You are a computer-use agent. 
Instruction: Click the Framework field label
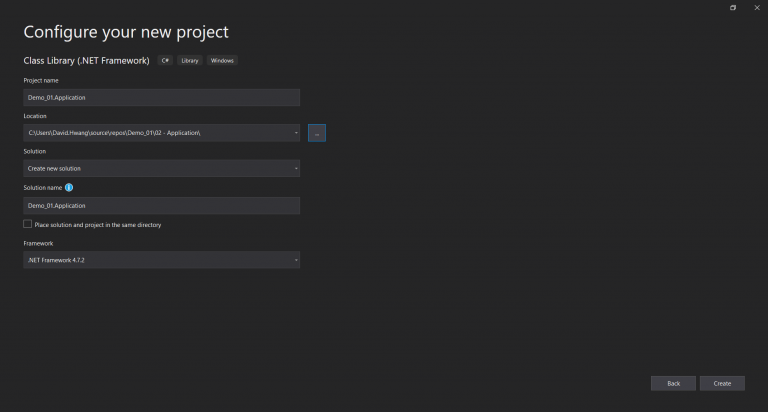(x=39, y=243)
